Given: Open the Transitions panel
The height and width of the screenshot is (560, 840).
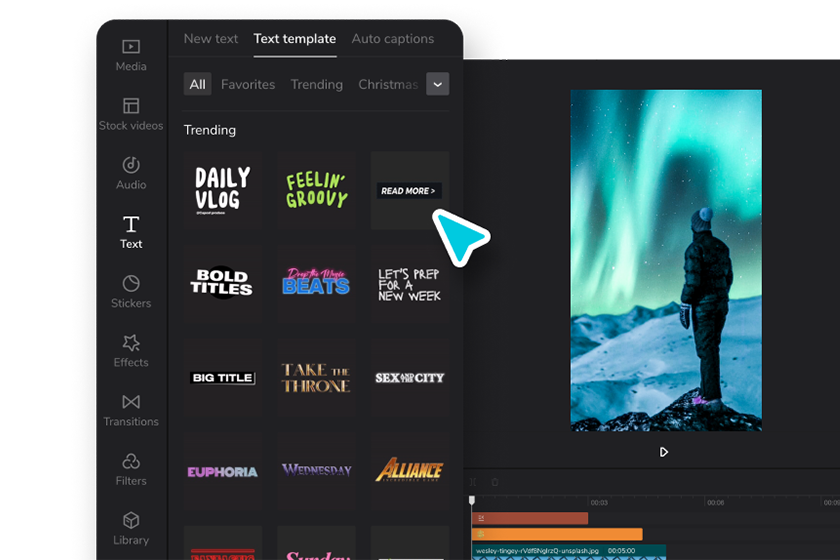Looking at the screenshot, I should (x=131, y=410).
